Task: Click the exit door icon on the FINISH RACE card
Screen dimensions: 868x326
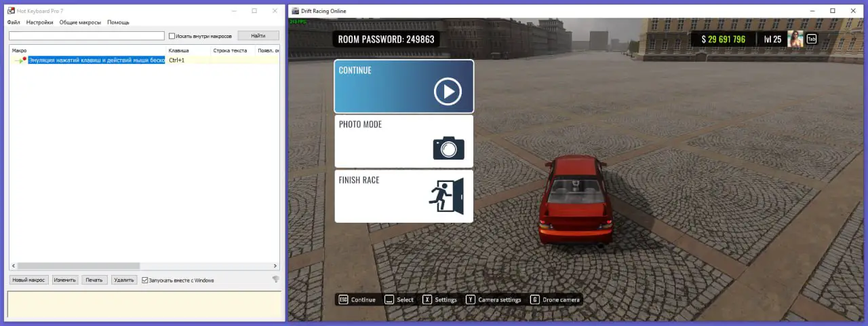Action: [447, 196]
